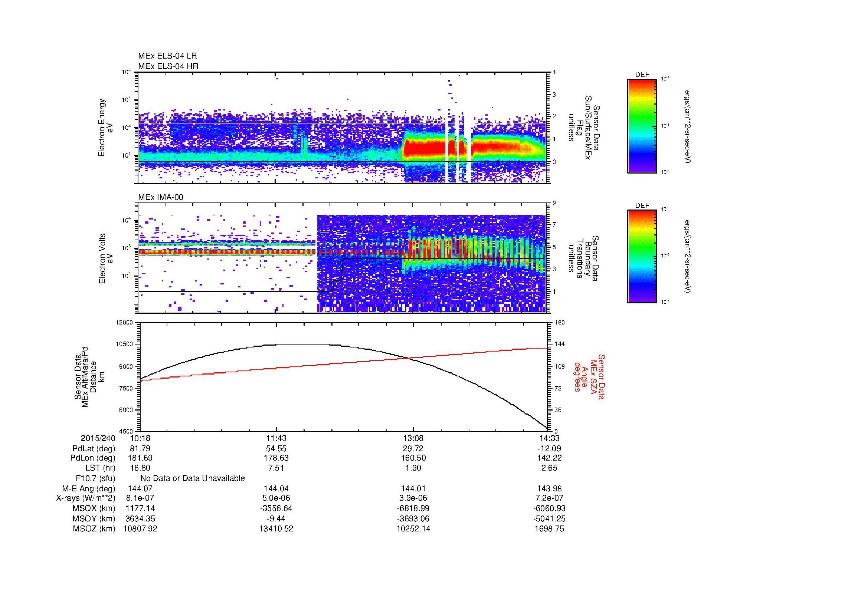Click the 'F10.7 (sfu)' row label

tap(95, 478)
